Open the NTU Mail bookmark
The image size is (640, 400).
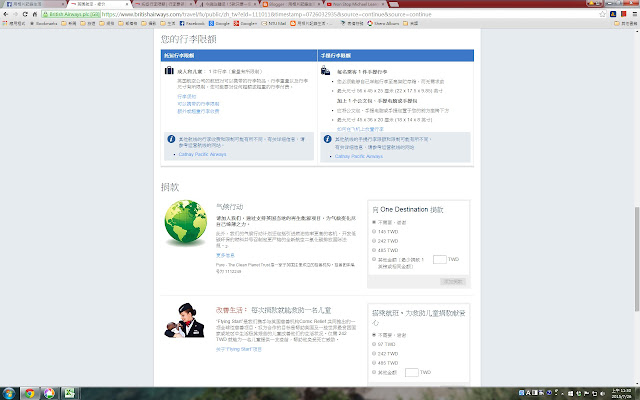[273, 23]
